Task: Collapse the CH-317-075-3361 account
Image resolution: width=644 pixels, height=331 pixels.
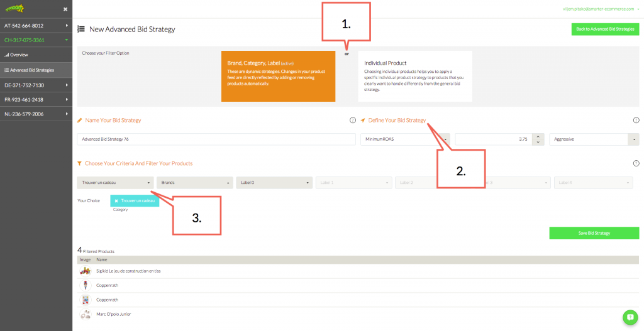Action: [x=36, y=40]
